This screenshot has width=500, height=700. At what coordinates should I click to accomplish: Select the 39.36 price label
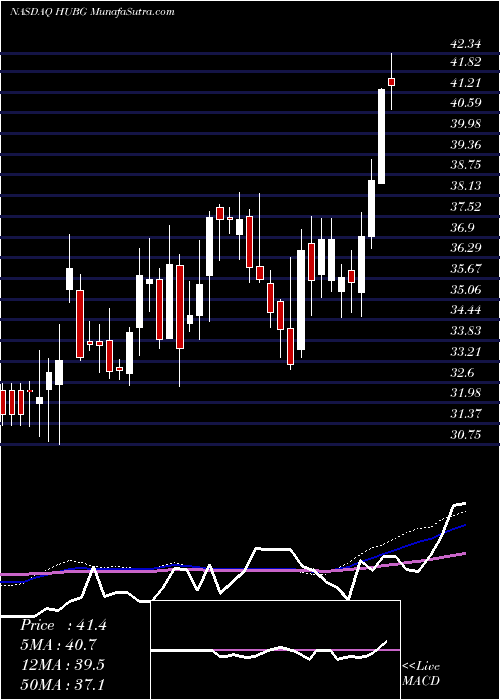click(x=466, y=145)
